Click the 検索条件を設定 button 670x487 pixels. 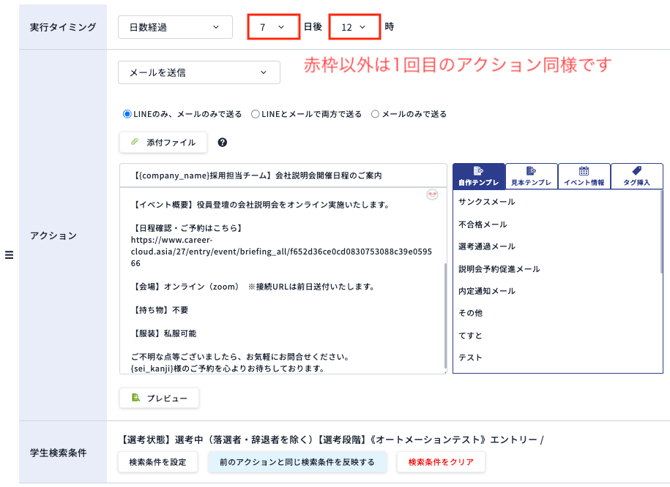(158, 462)
